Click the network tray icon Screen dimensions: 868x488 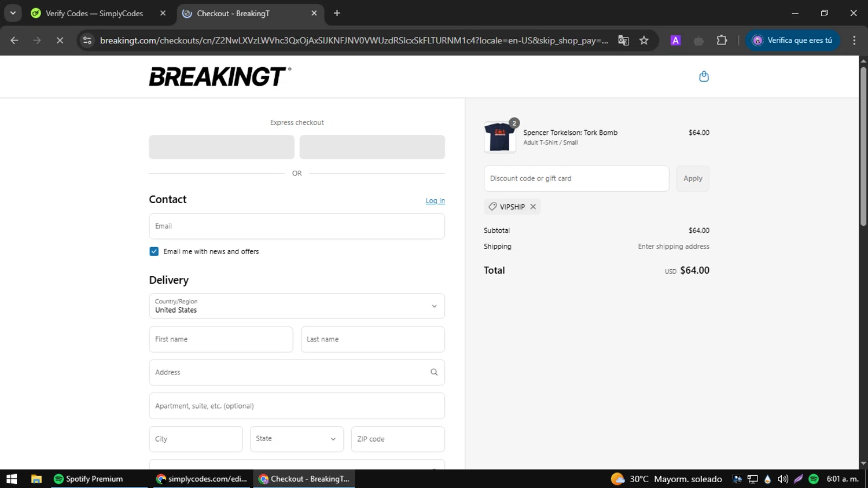point(752,479)
